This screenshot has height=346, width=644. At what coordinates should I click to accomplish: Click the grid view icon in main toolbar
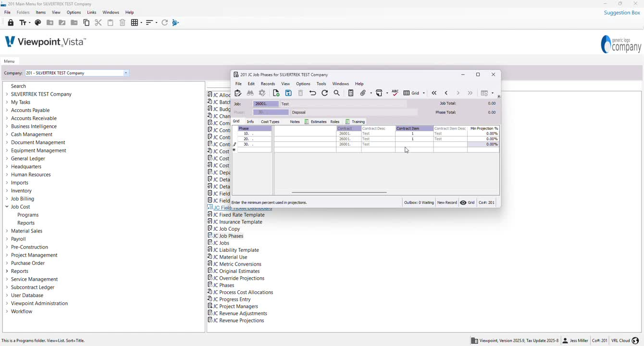[x=135, y=23]
